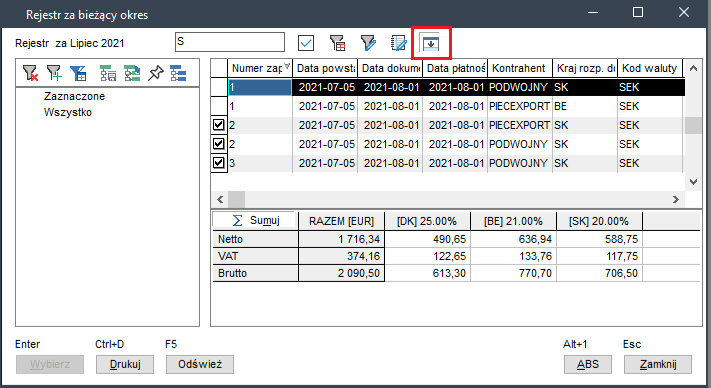Uncheck the box for row 2 PODWOJNY
Screen dimensions: 711x388
tap(219, 144)
